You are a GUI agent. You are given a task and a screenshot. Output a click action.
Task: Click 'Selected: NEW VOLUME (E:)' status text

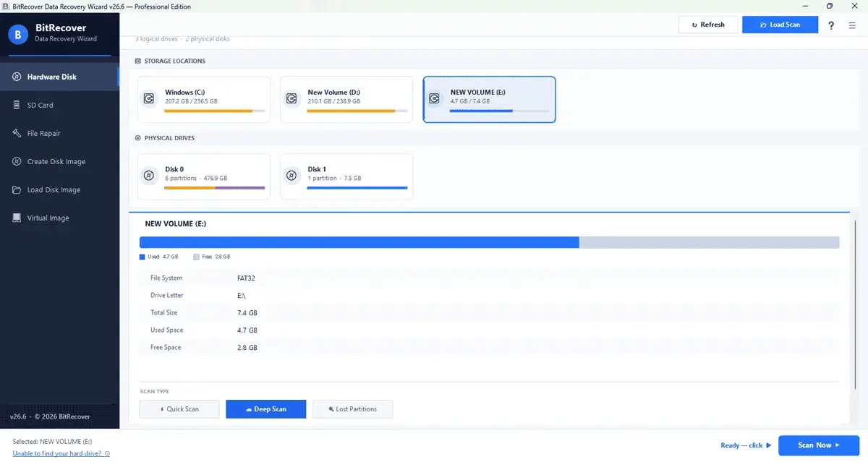point(52,441)
